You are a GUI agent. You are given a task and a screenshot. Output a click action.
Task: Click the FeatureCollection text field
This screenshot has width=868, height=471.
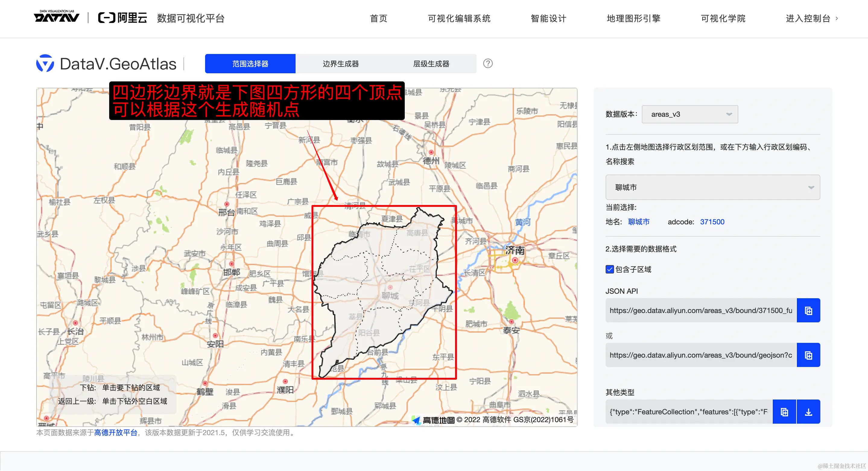pos(689,412)
